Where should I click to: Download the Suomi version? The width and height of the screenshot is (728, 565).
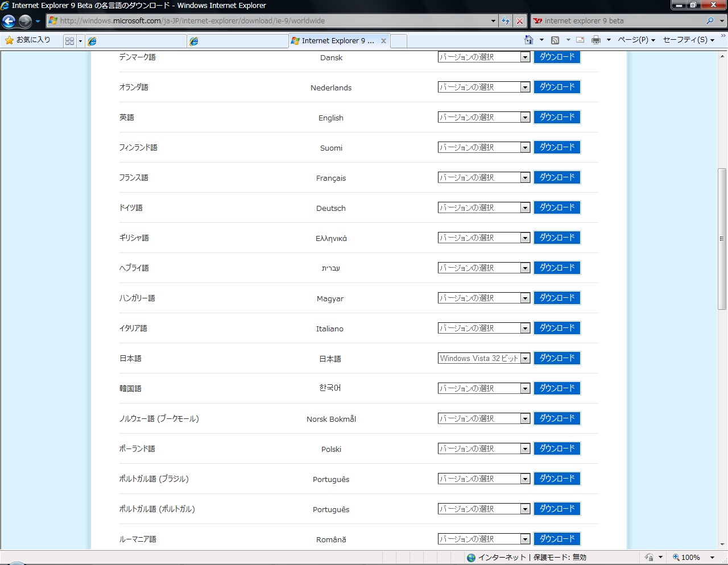pyautogui.click(x=557, y=147)
